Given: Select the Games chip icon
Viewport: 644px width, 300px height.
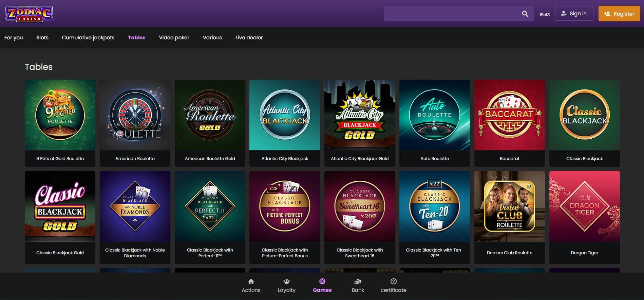Looking at the screenshot, I should point(322,281).
